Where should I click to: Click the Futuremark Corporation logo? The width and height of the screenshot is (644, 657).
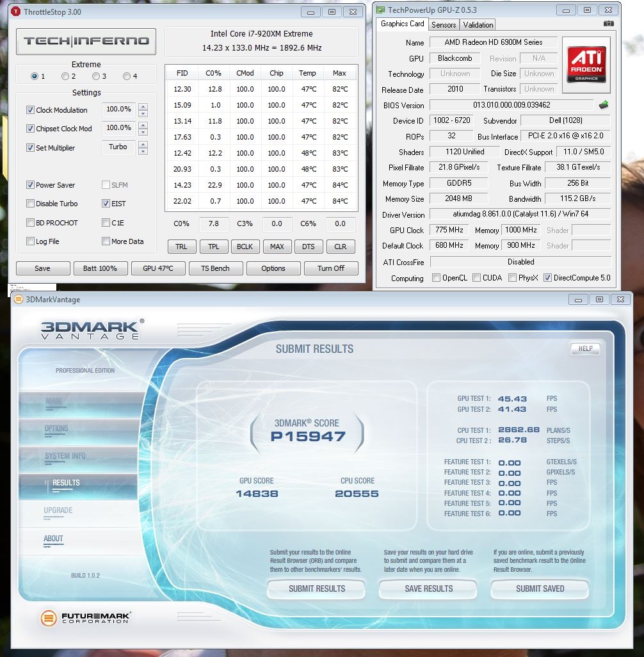click(86, 617)
